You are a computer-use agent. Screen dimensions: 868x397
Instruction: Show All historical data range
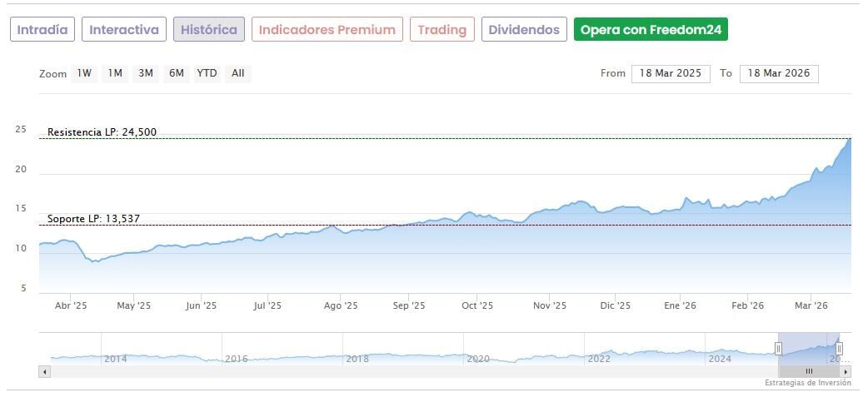pyautogui.click(x=238, y=73)
